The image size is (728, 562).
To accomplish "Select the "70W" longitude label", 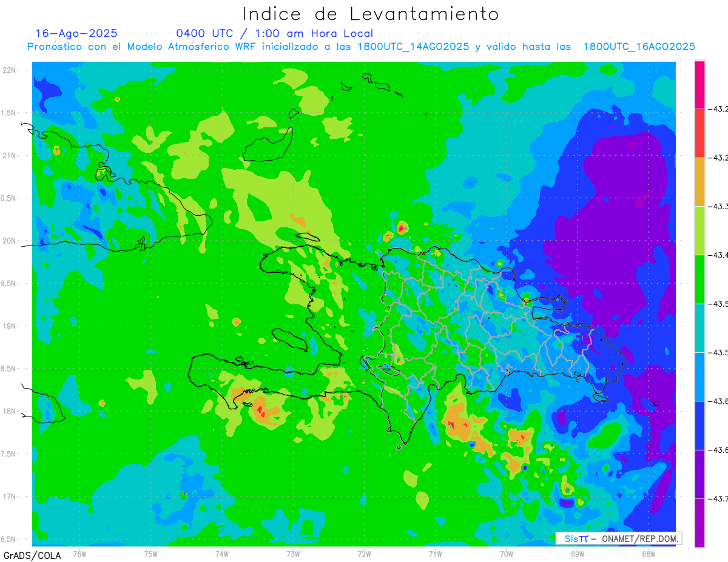I will point(507,554).
